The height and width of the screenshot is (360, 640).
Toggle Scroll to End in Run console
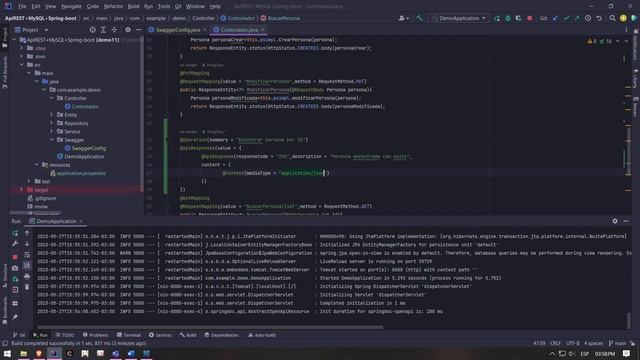27,265
